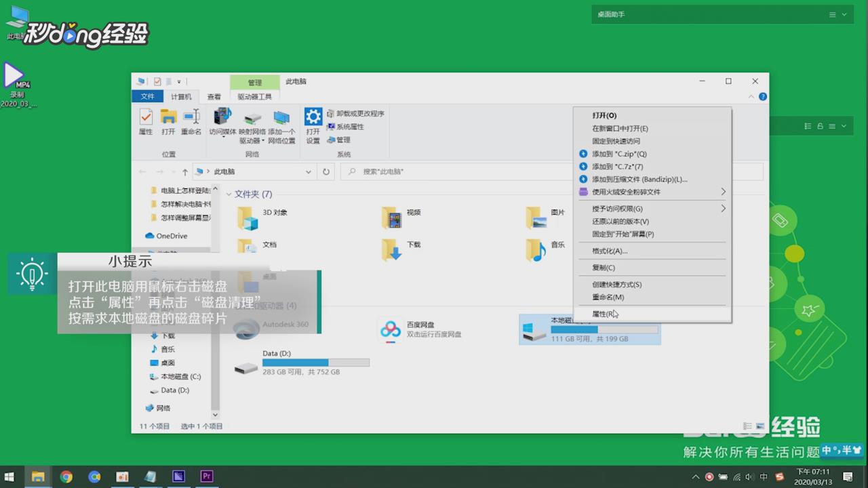Viewport: 868px width, 488px height.
Task: Collapse the 文件夹 (7) group
Action: [x=229, y=195]
